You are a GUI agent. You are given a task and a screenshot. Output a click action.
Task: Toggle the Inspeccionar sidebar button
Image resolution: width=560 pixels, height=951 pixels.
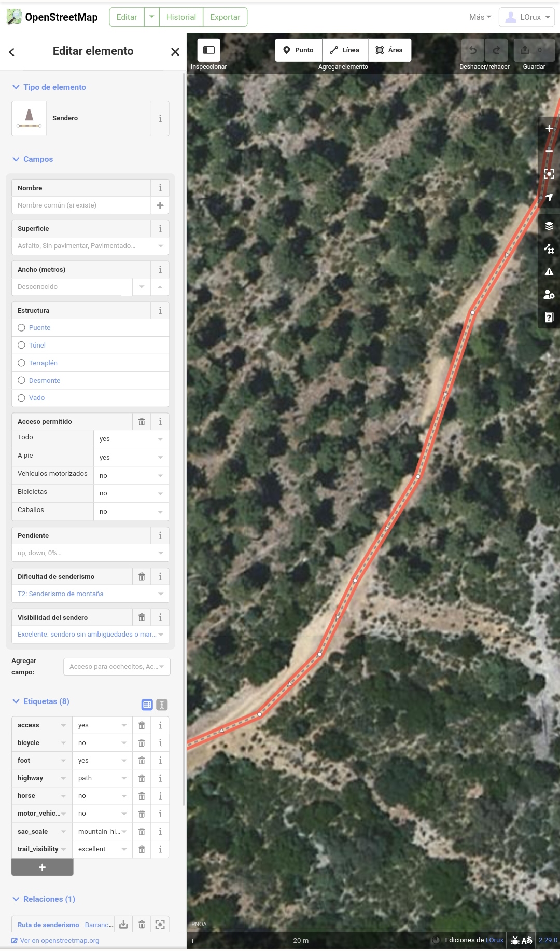coord(209,50)
